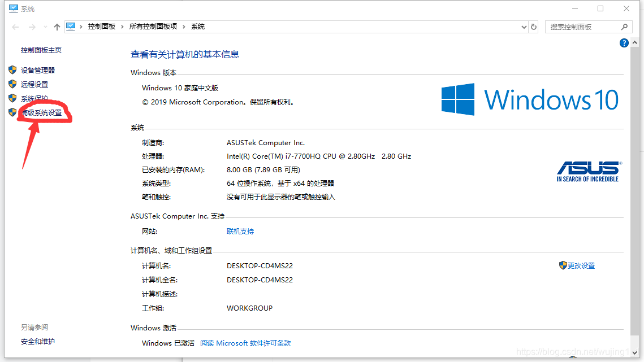Open address bar history dropdown

pos(524,27)
